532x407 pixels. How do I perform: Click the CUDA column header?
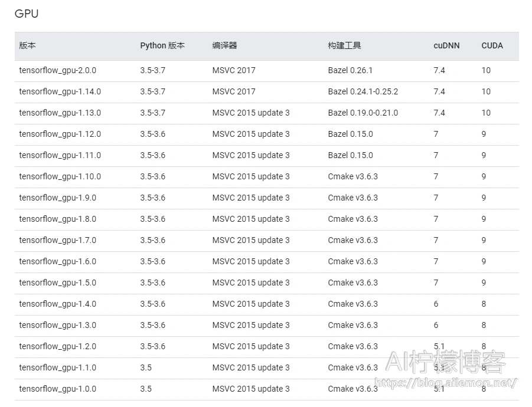pyautogui.click(x=492, y=46)
